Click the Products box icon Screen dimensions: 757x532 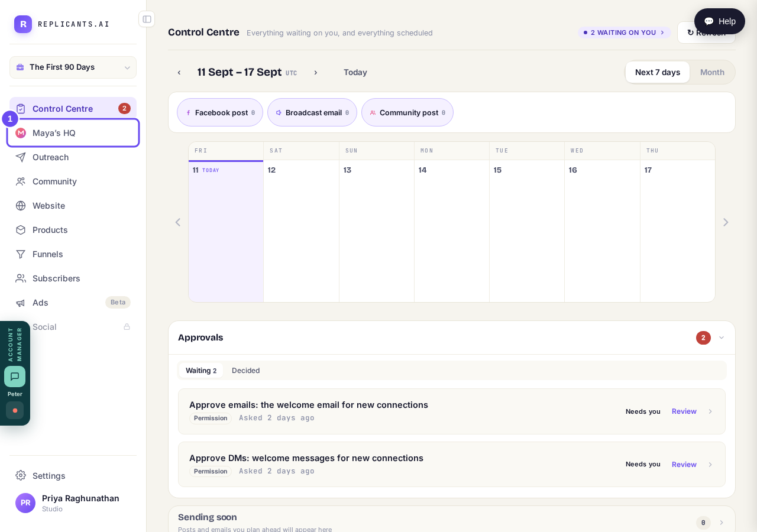click(x=21, y=230)
